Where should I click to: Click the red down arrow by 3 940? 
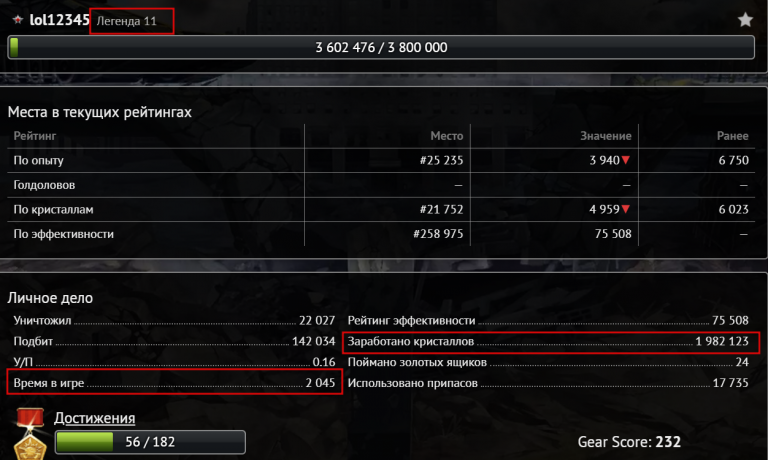(x=625, y=160)
